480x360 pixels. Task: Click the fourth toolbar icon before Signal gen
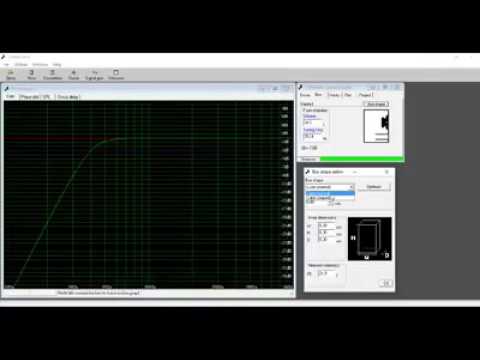(x=74, y=75)
